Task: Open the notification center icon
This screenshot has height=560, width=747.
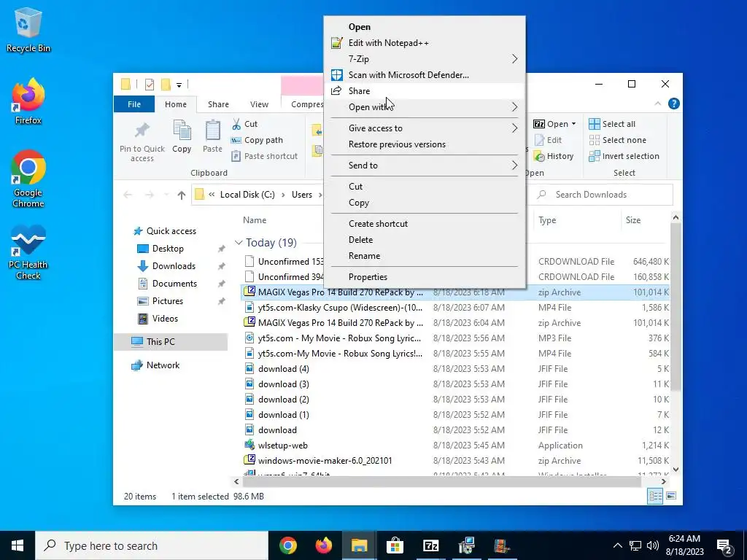Action: coord(724,545)
